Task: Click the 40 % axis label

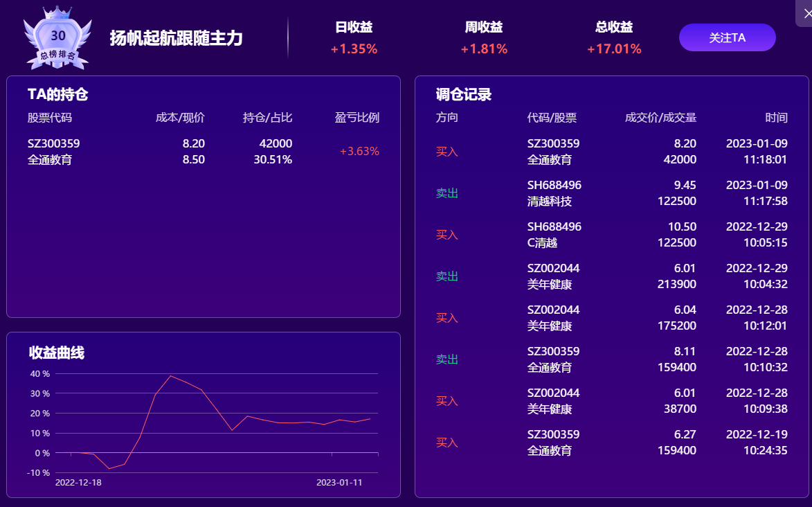Action: click(x=40, y=374)
